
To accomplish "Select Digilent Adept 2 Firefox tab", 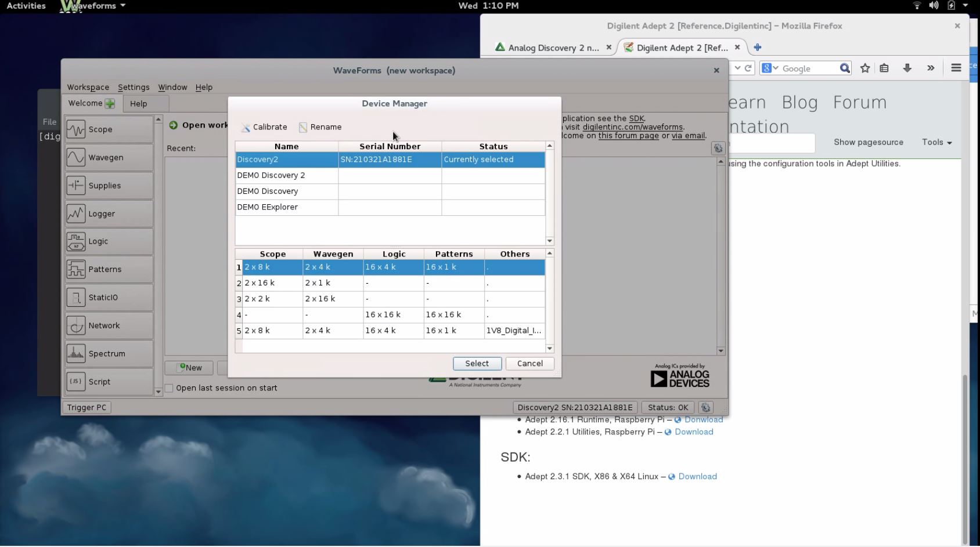I will pyautogui.click(x=682, y=48).
